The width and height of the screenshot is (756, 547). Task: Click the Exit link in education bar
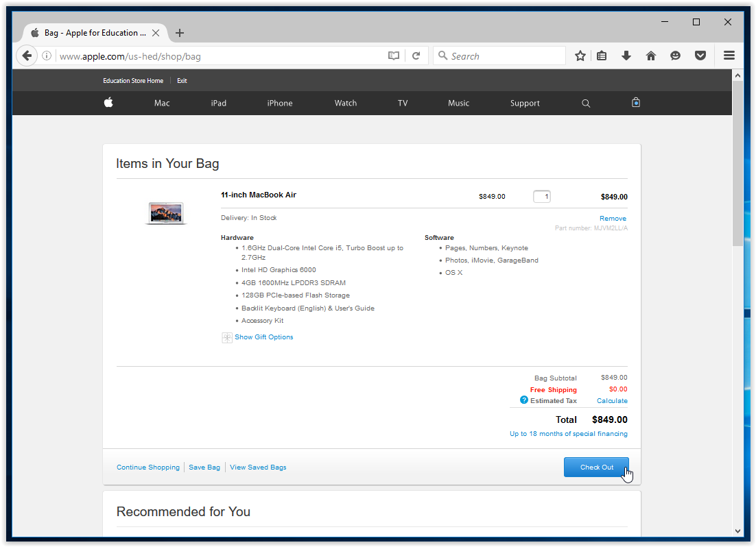pos(182,80)
